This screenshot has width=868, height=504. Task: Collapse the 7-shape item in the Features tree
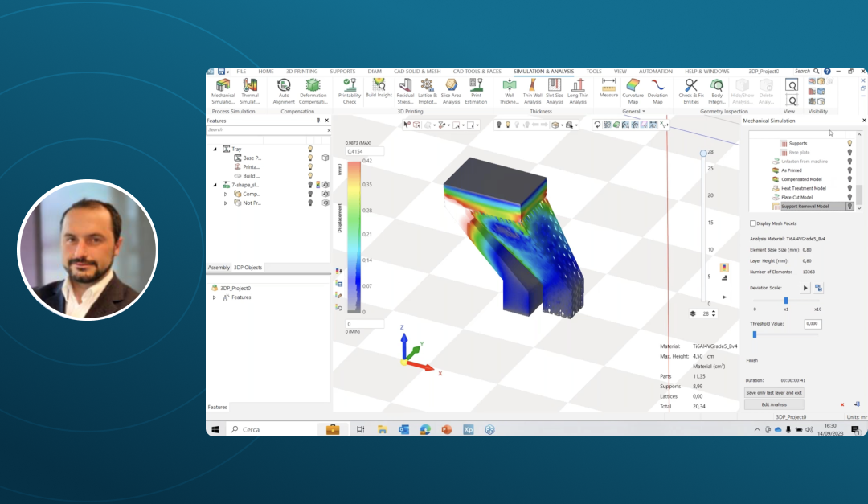[215, 185]
